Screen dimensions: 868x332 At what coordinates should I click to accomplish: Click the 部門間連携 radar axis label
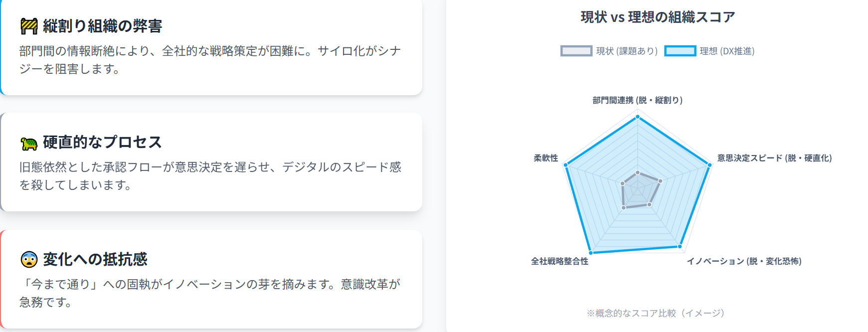(x=637, y=100)
